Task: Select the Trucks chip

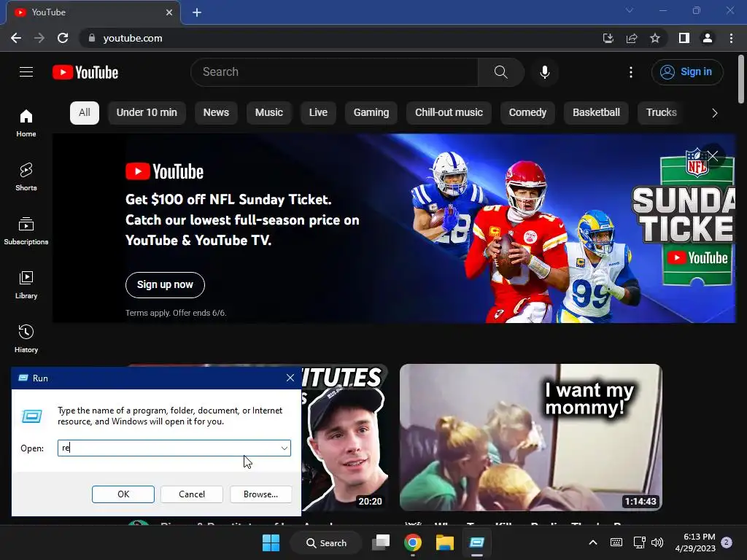Action: (x=661, y=113)
